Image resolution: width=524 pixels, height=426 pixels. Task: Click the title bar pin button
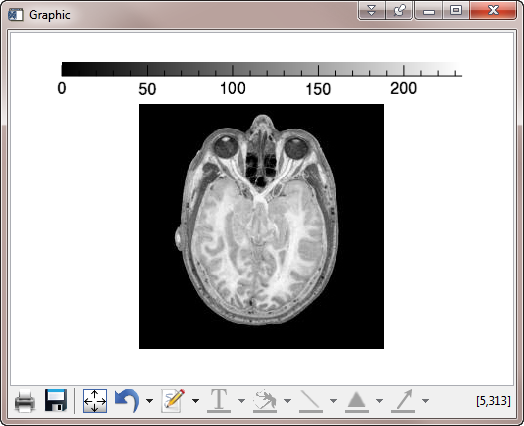[x=399, y=11]
